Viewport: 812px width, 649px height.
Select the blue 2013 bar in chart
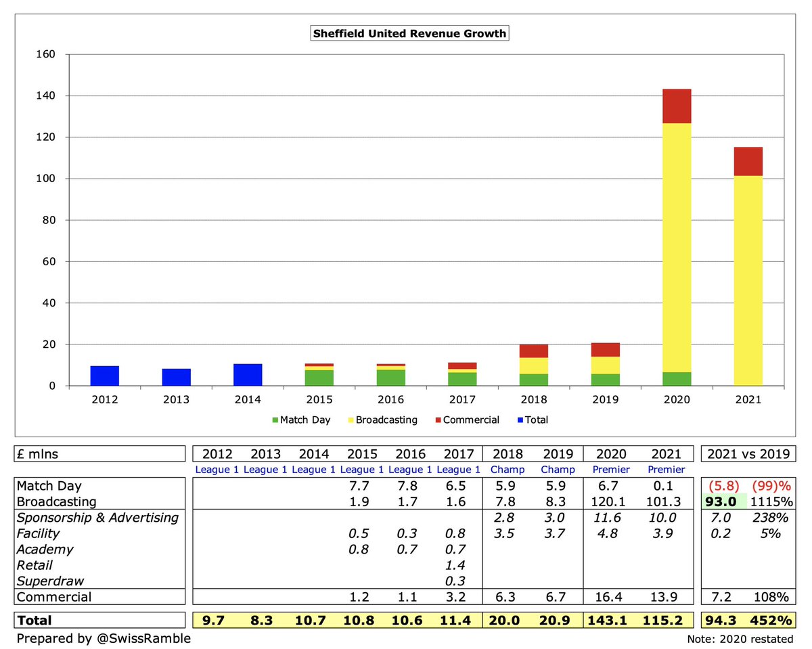tap(177, 377)
